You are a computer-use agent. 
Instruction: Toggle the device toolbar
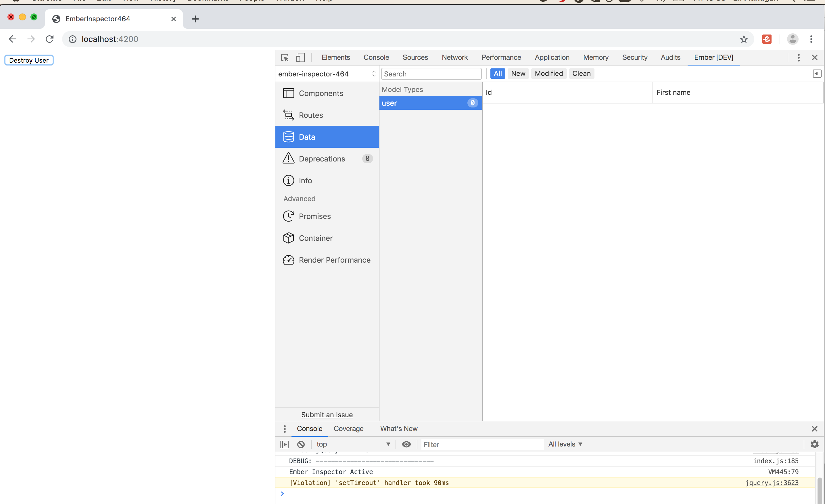click(300, 57)
